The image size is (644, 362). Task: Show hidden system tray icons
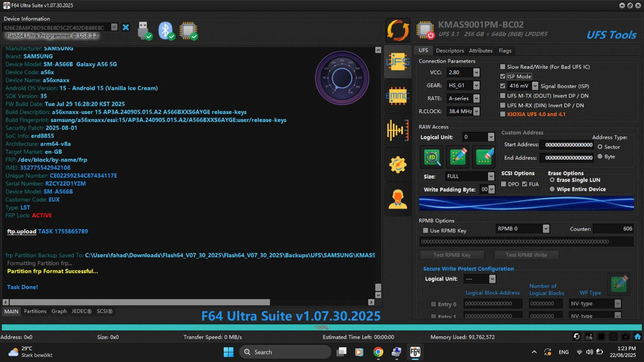pos(534,352)
